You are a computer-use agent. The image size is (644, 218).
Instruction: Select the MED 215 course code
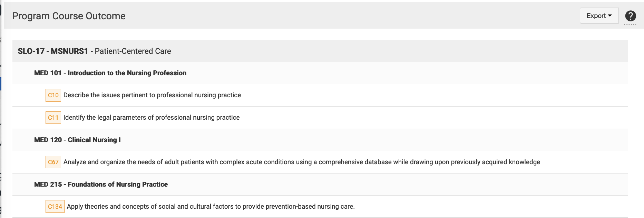(48, 185)
